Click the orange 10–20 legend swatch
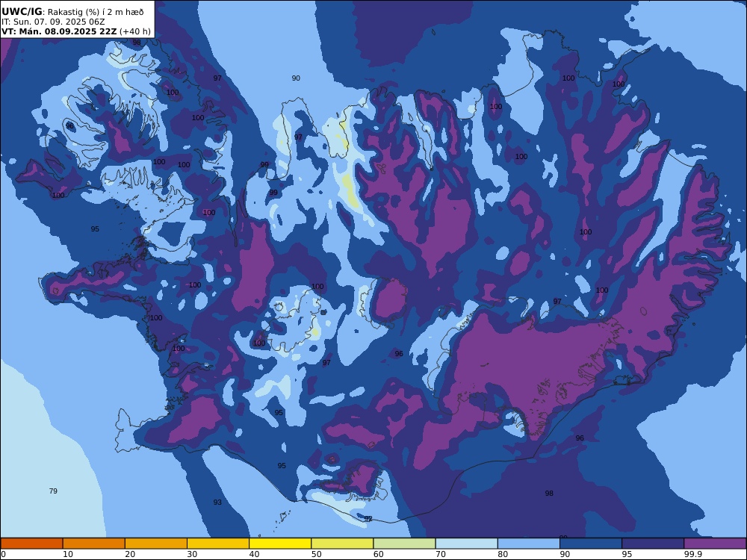The image size is (747, 560). [94, 544]
